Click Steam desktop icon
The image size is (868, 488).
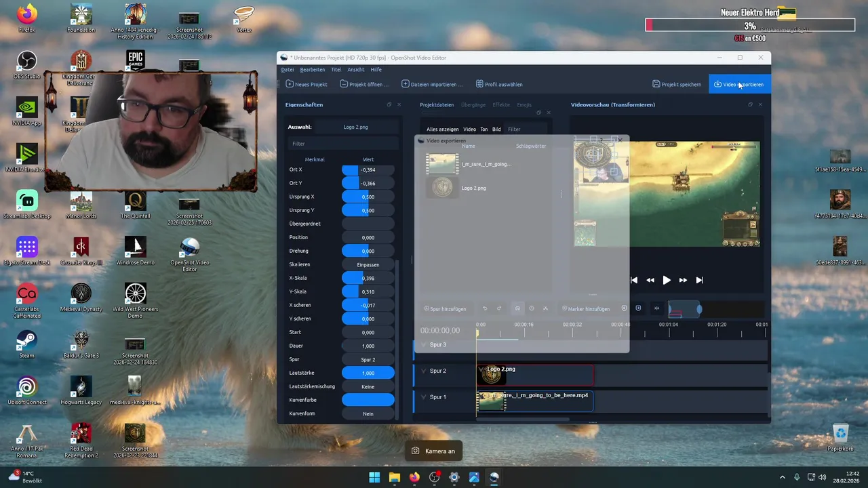pyautogui.click(x=26, y=344)
